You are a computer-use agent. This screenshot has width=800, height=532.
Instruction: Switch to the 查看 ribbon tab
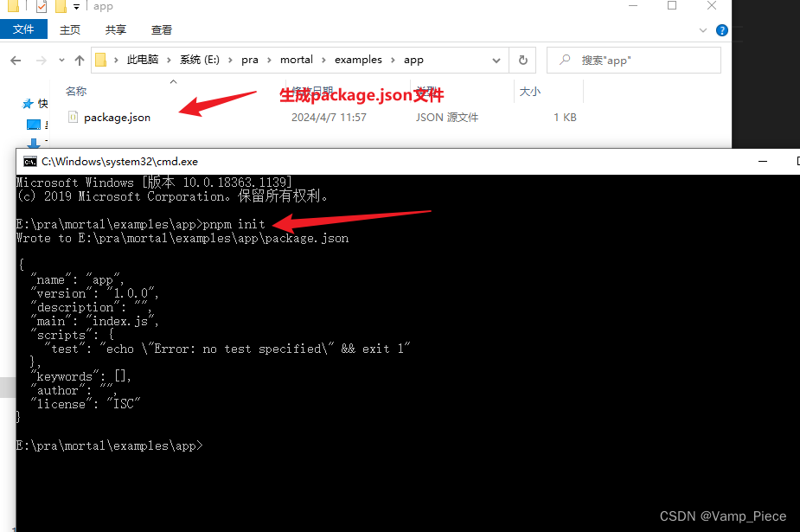tap(162, 29)
